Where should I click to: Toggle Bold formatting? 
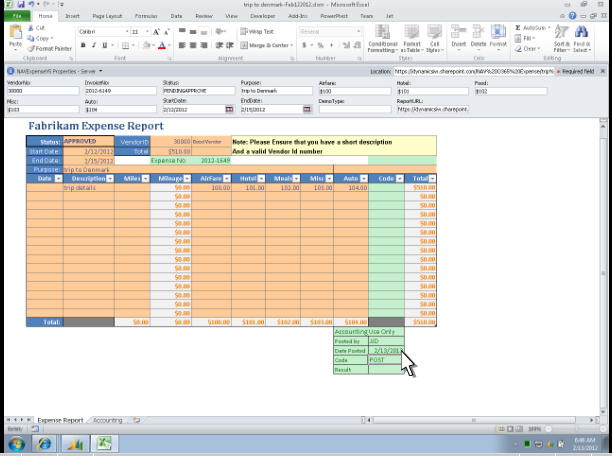click(x=83, y=45)
